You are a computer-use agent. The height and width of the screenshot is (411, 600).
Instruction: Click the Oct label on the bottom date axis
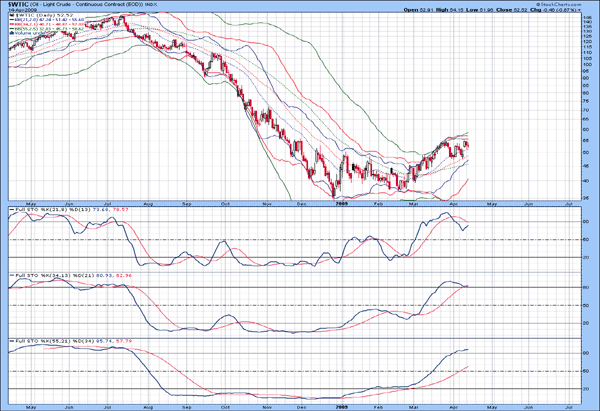click(x=226, y=406)
